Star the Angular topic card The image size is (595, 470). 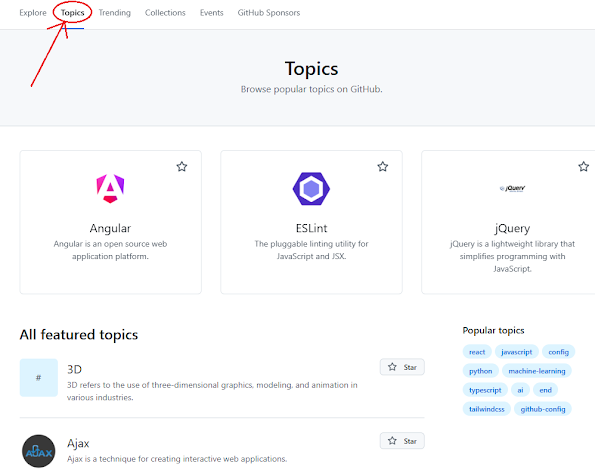pyautogui.click(x=182, y=167)
